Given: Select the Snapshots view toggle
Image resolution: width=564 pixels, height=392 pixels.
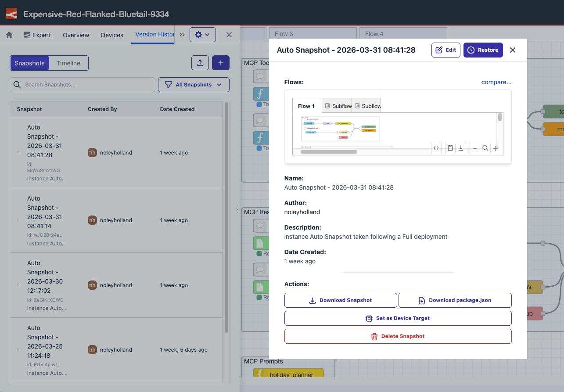Looking at the screenshot, I should click(29, 63).
